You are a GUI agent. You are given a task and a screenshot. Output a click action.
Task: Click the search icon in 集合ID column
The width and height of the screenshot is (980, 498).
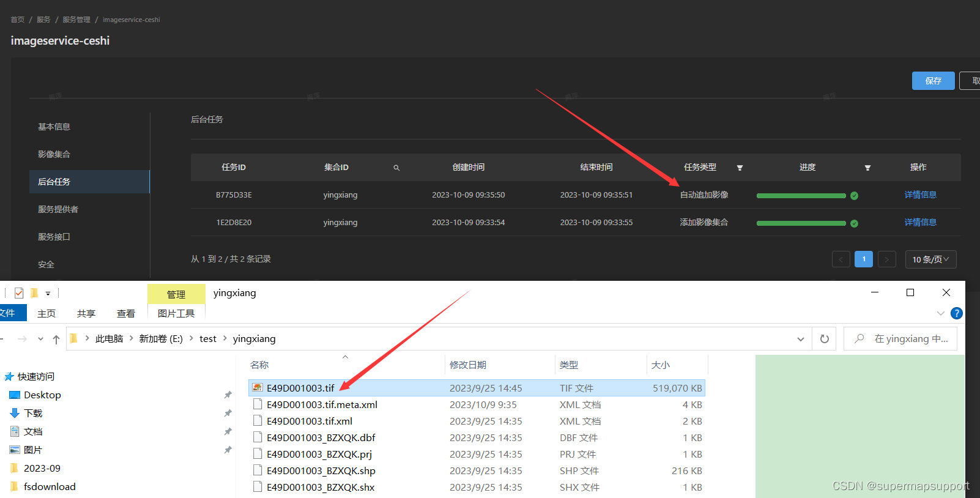click(396, 168)
